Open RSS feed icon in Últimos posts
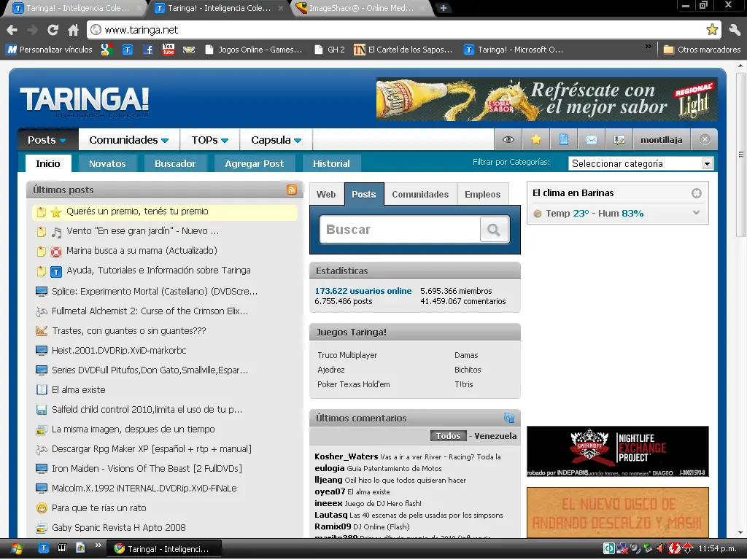Viewport: 747px width, 560px height. pos(292,190)
